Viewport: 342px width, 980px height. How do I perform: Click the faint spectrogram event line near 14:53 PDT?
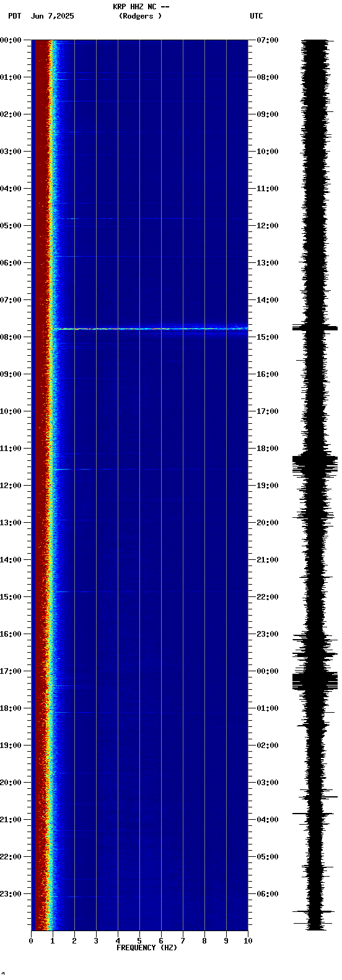point(151,592)
